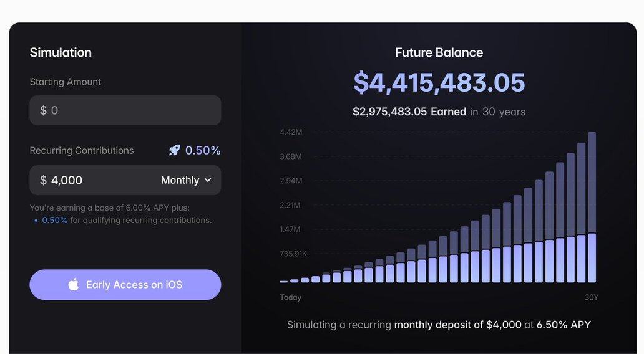This screenshot has width=644, height=354.
Task: Click the 4.42M y-axis label
Action: tap(290, 132)
